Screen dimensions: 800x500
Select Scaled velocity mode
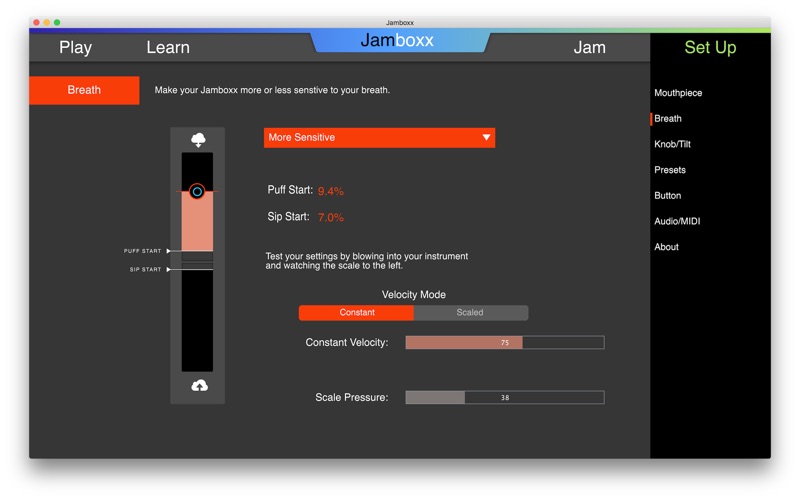click(x=470, y=313)
